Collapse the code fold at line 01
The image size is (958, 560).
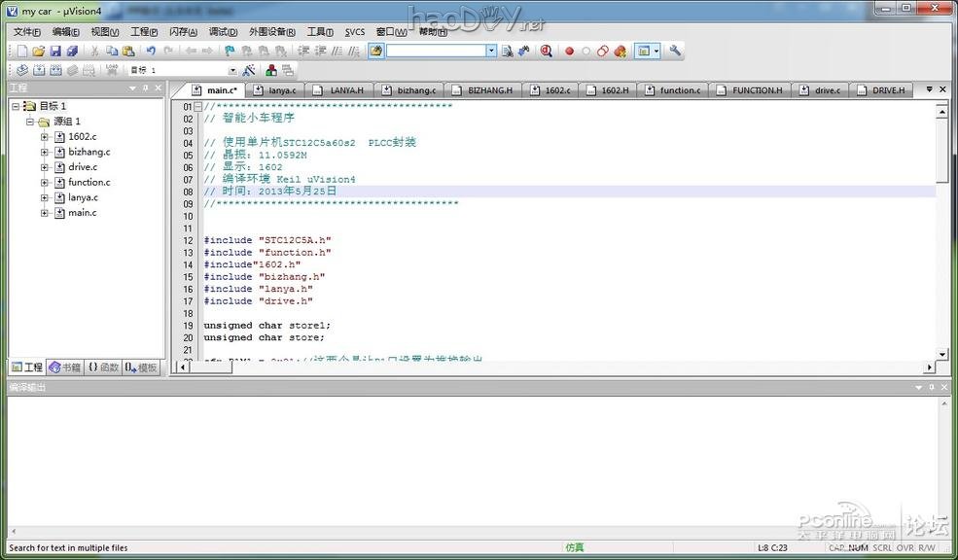click(x=198, y=106)
